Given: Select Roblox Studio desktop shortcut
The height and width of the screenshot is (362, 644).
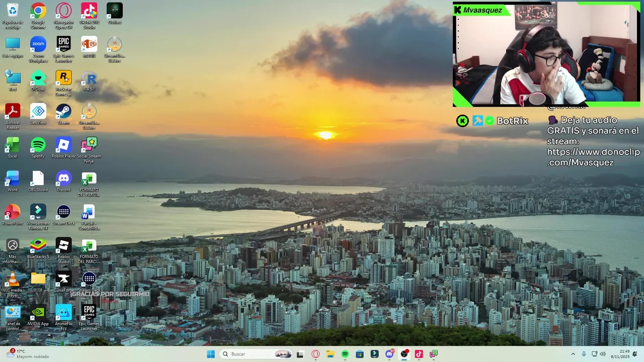Looking at the screenshot, I should point(63,251).
